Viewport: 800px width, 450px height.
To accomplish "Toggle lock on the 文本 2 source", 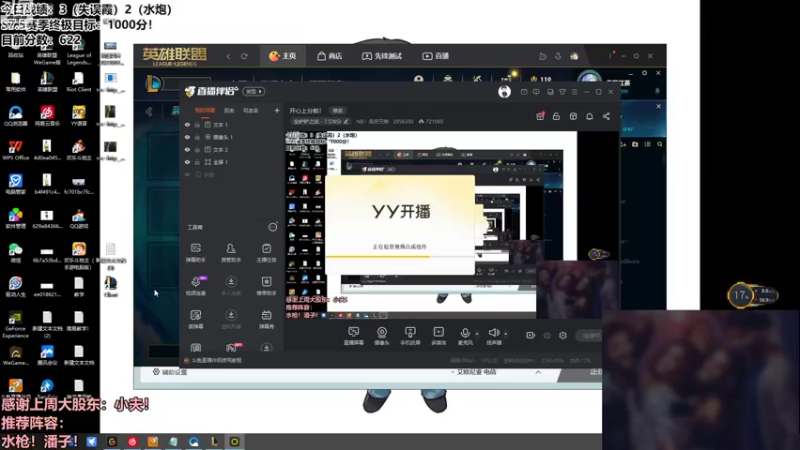I will tap(197, 149).
